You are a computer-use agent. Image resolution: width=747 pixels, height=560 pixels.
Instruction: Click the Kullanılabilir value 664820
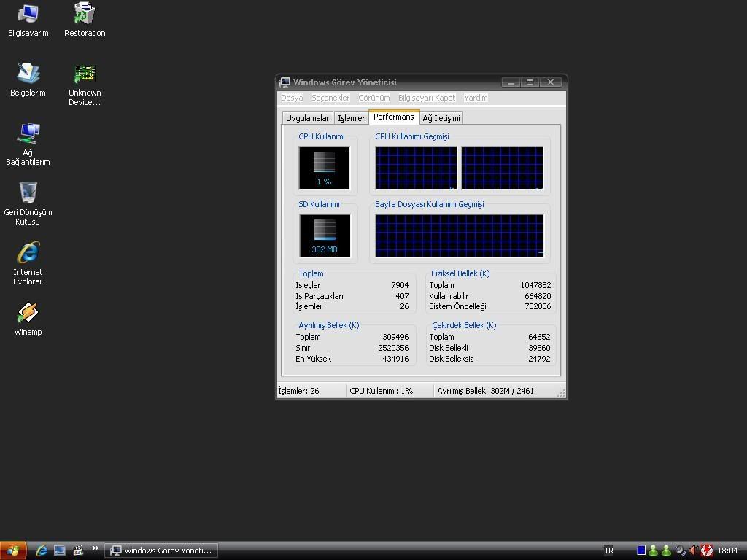[538, 296]
